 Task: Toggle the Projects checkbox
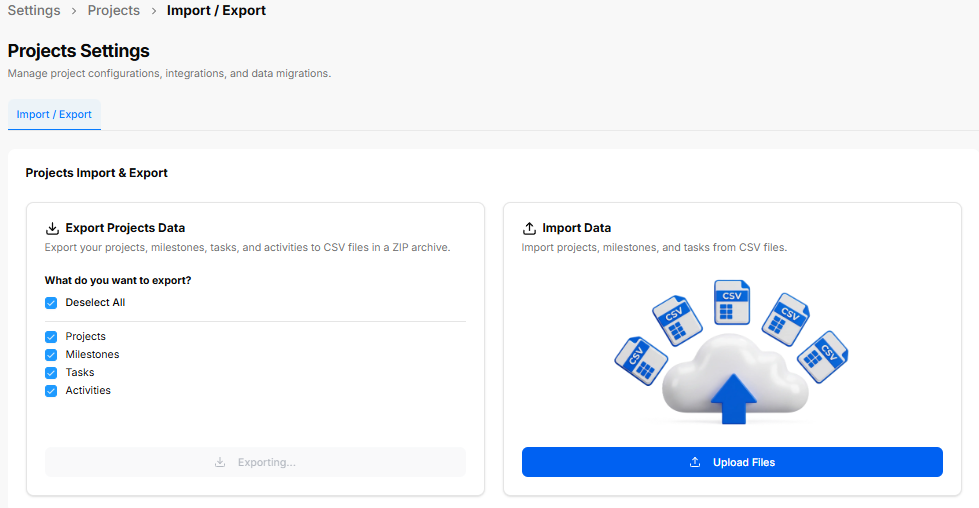click(51, 336)
